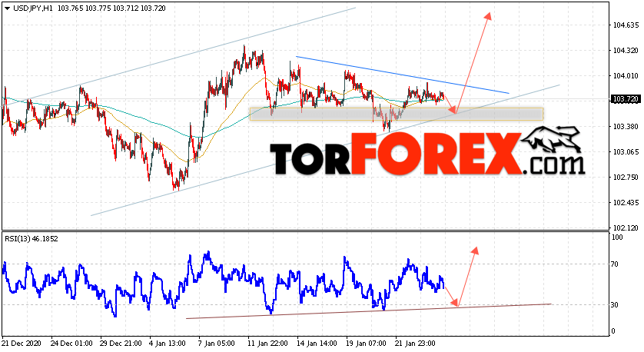Select the 21 Jan 23:00 time label
Viewport: 644px width, 352px height.
coord(415,344)
